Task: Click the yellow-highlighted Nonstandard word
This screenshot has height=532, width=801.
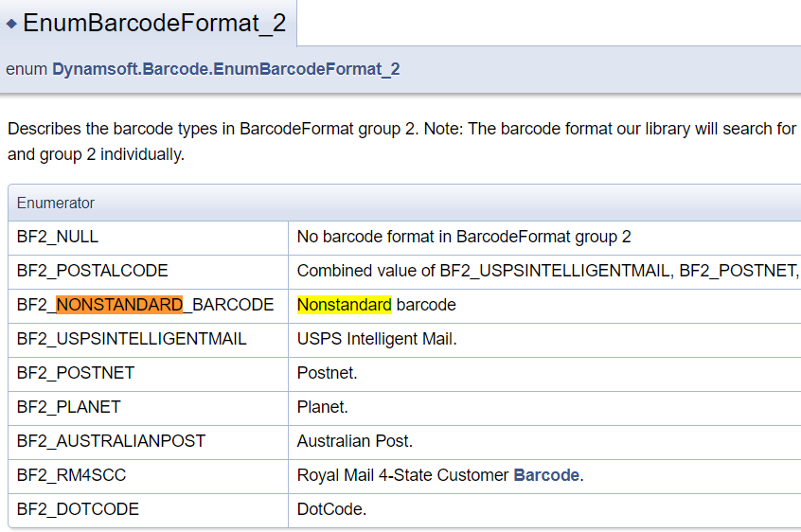Action: click(x=344, y=305)
